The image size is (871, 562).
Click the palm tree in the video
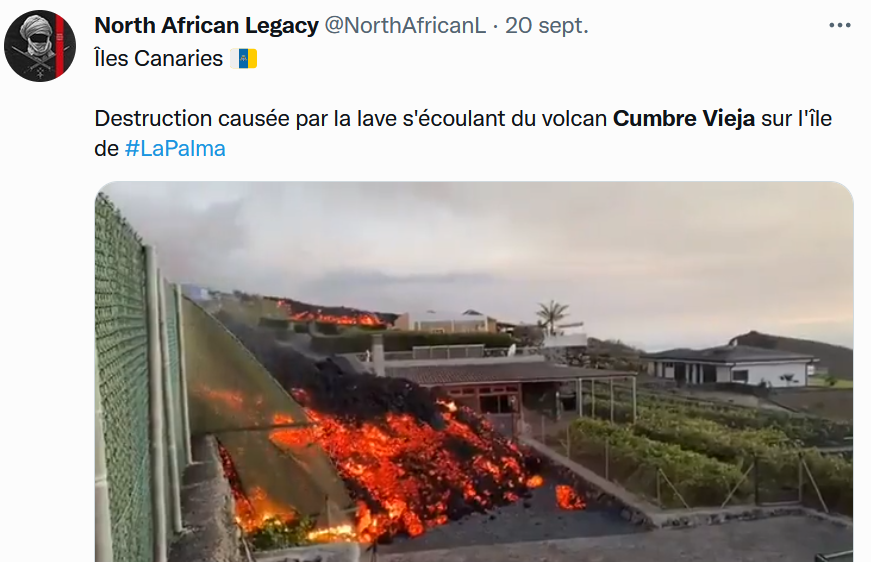click(x=552, y=316)
